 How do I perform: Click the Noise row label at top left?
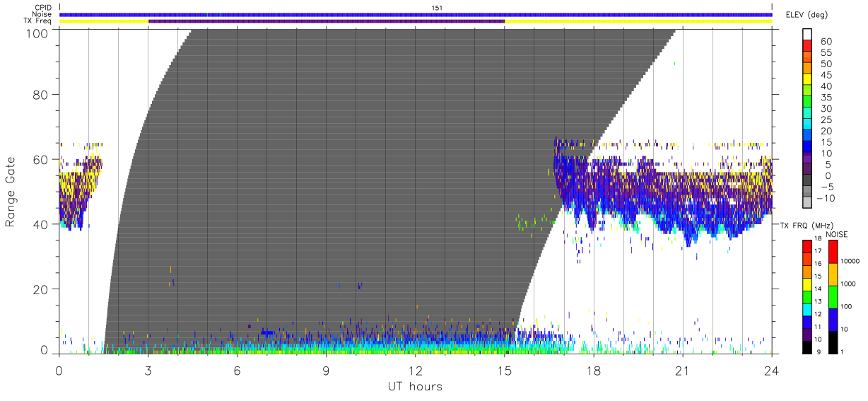pyautogui.click(x=43, y=14)
